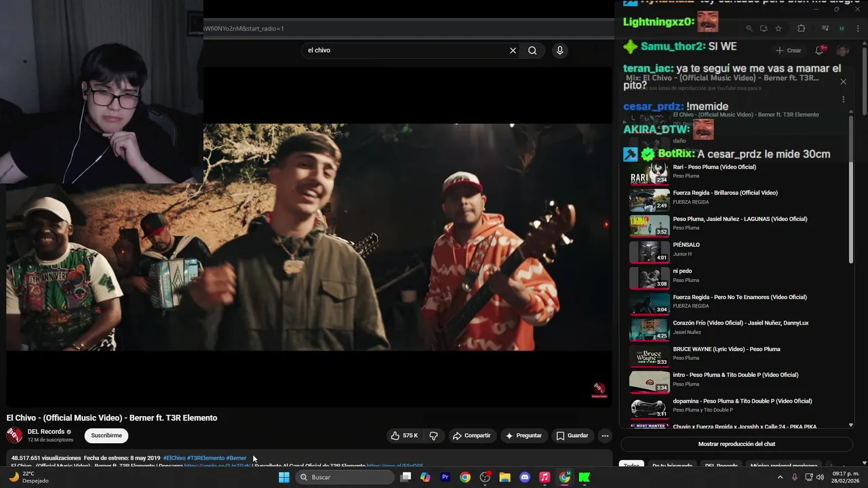Select PIÉNSALO by Junior H
Screen dimensions: 868x488
tap(736, 251)
